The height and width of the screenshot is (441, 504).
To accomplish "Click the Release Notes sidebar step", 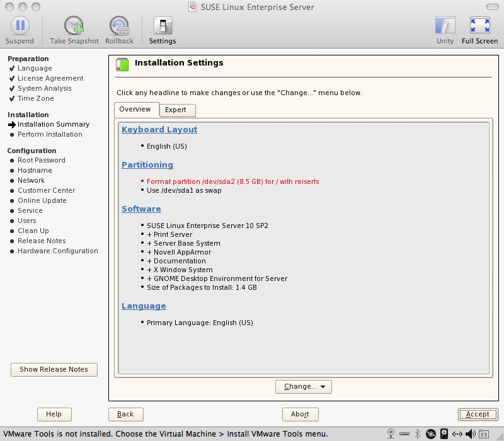I will (42, 241).
